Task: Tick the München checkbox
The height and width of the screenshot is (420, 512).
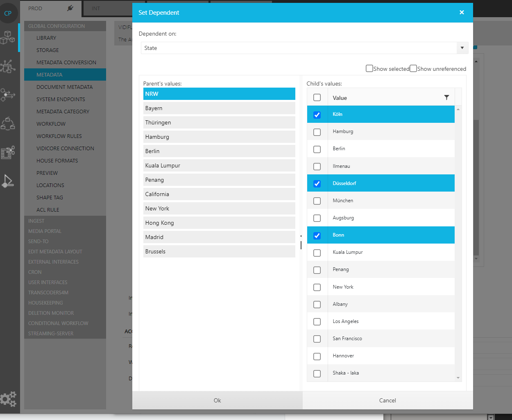Action: tap(317, 201)
